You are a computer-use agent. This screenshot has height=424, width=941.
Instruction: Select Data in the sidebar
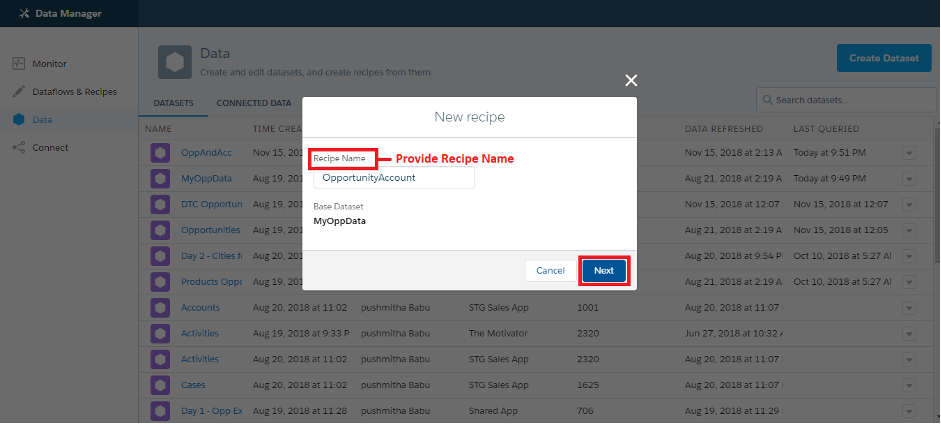pos(42,120)
